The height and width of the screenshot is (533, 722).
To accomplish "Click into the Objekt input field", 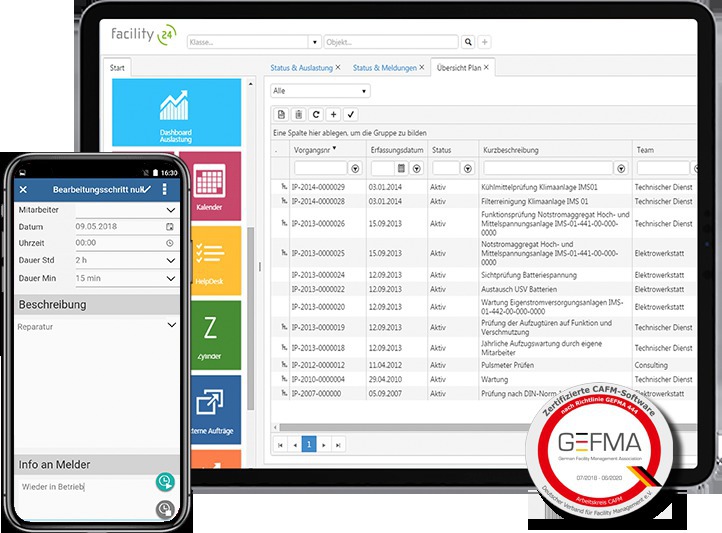I will tap(391, 42).
